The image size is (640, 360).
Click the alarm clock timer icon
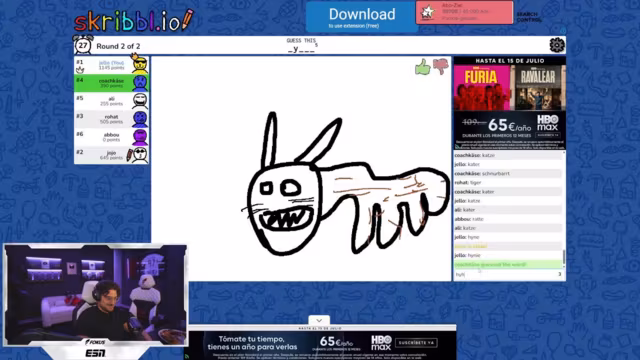(83, 45)
